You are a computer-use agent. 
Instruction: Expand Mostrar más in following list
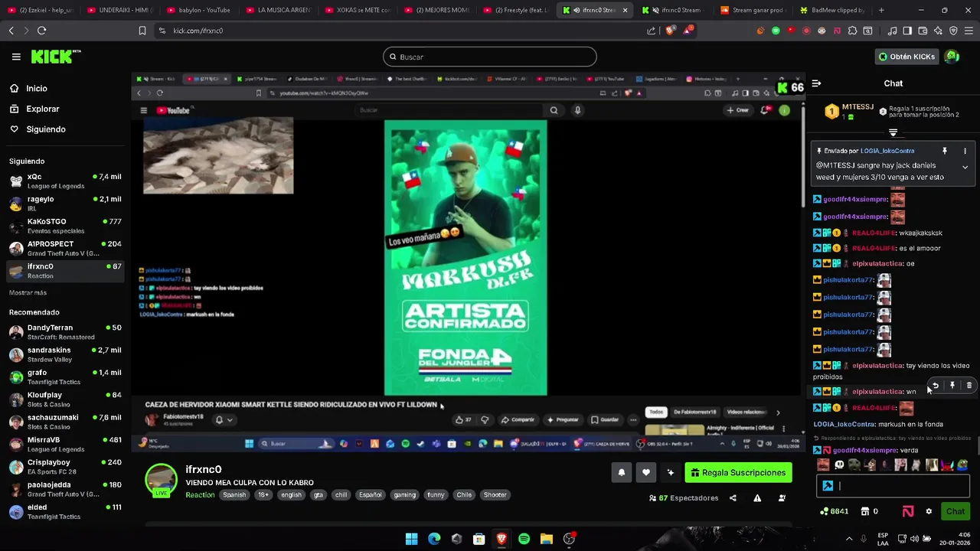(28, 292)
